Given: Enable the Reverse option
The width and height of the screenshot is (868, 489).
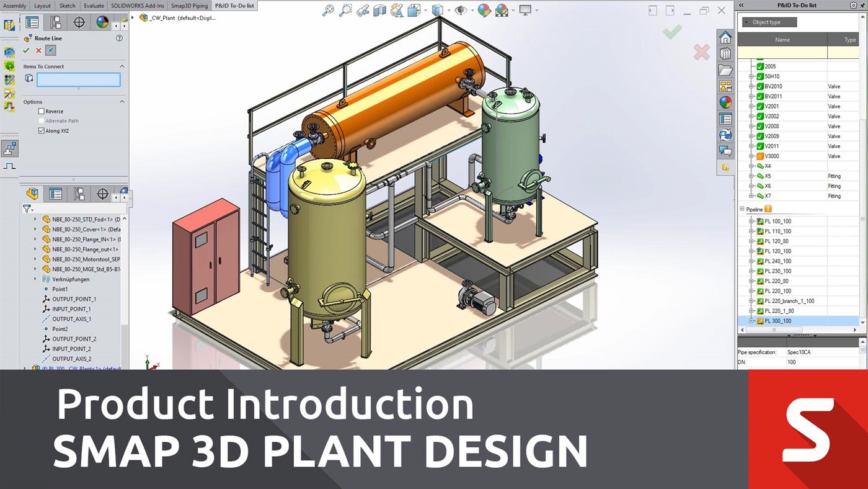Looking at the screenshot, I should pos(42,111).
